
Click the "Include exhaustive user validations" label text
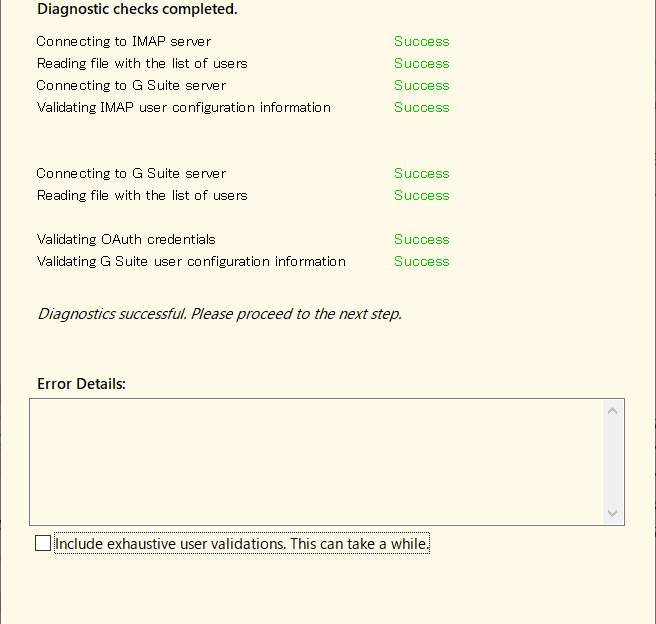click(241, 544)
